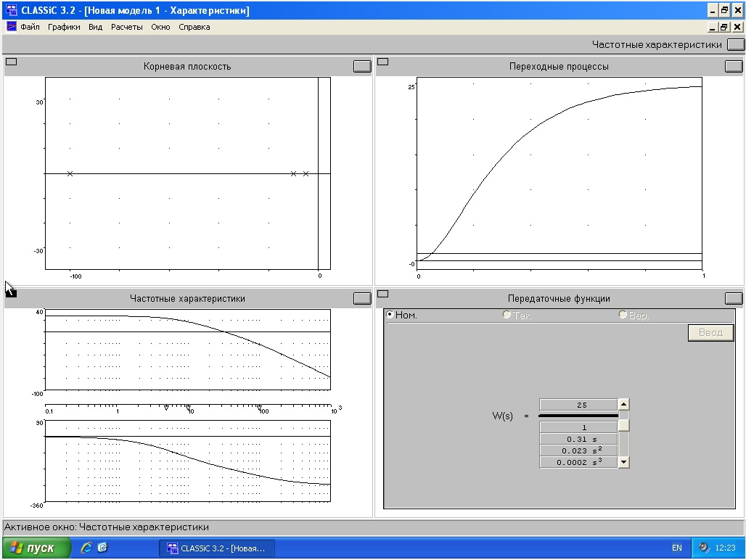Open the Вид menu
The image size is (746, 560).
(x=95, y=27)
